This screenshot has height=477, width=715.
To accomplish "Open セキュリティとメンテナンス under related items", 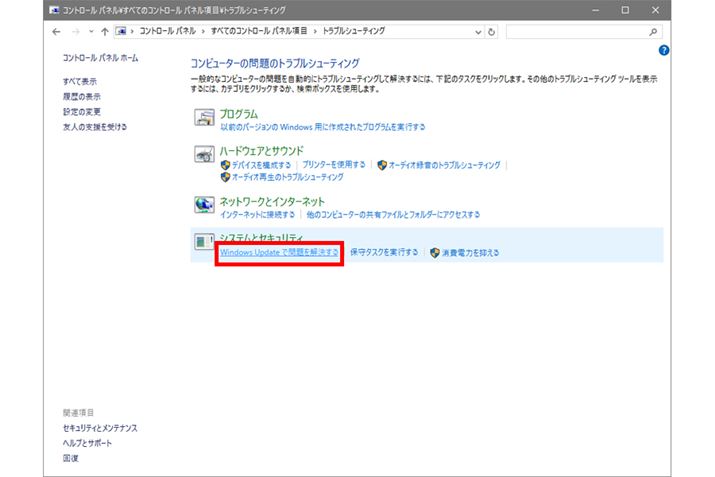I will coord(100,428).
